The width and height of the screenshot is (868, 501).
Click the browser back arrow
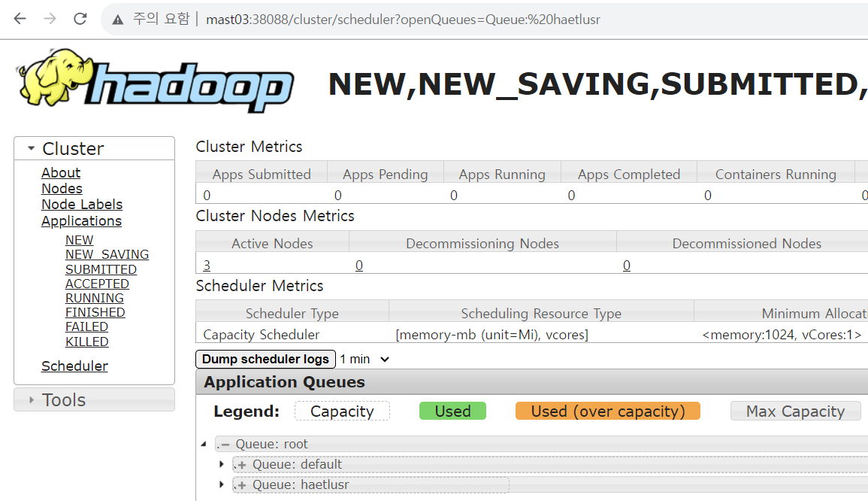point(20,19)
